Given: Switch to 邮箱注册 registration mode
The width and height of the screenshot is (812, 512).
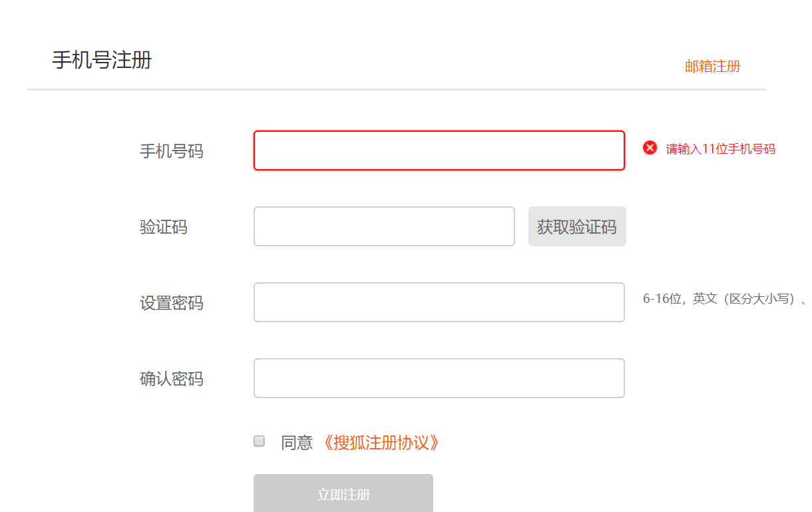Looking at the screenshot, I should coord(712,67).
